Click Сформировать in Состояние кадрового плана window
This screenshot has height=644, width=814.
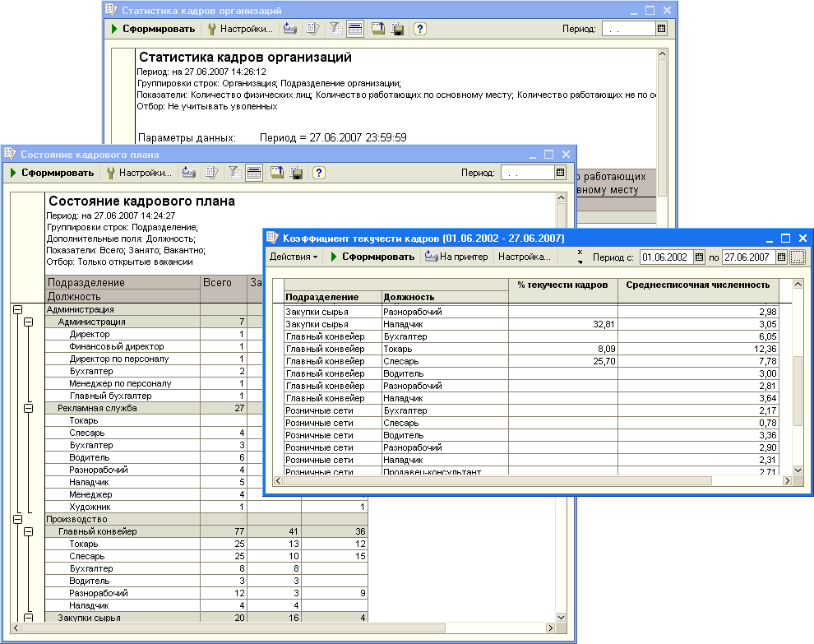coord(52,173)
